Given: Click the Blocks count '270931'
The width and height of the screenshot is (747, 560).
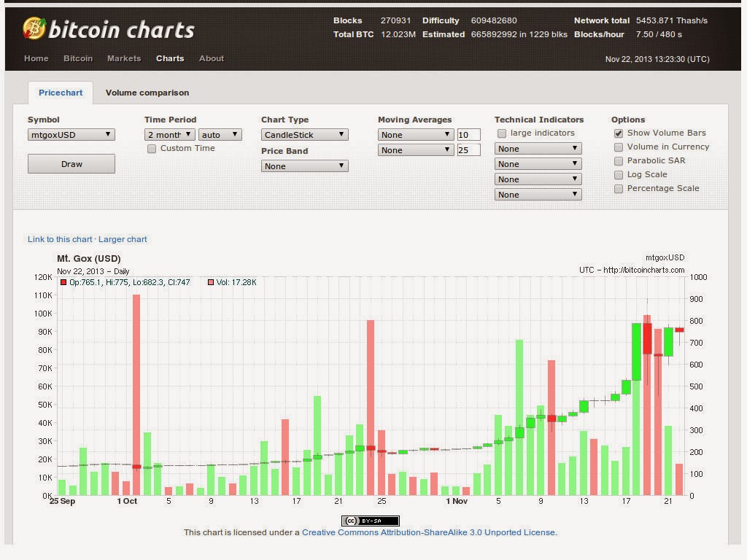Looking at the screenshot, I should point(395,20).
